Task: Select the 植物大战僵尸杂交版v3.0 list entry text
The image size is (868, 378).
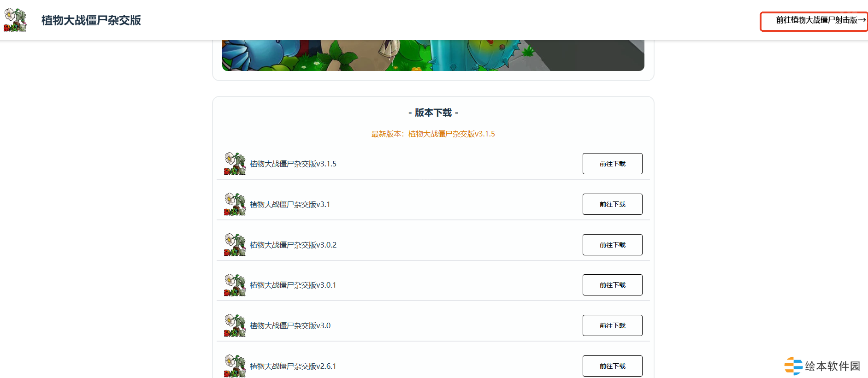Action: [290, 326]
